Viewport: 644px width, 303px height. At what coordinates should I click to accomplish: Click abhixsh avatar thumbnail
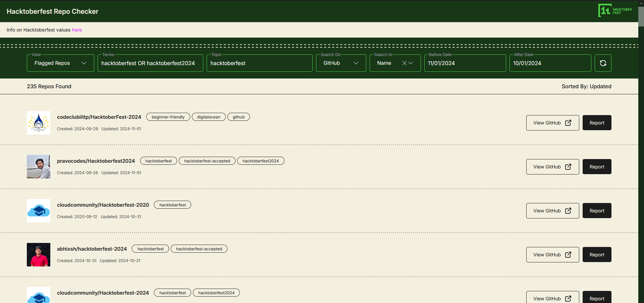click(39, 255)
